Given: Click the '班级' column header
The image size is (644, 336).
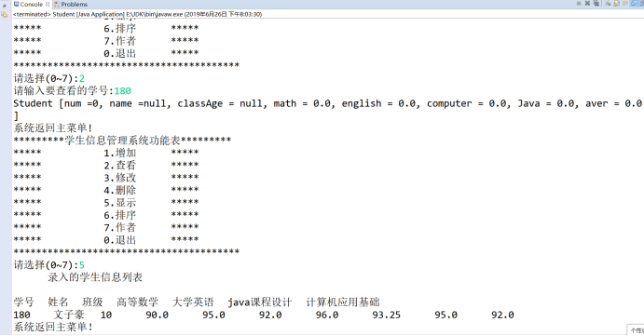Looking at the screenshot, I should [92, 302].
